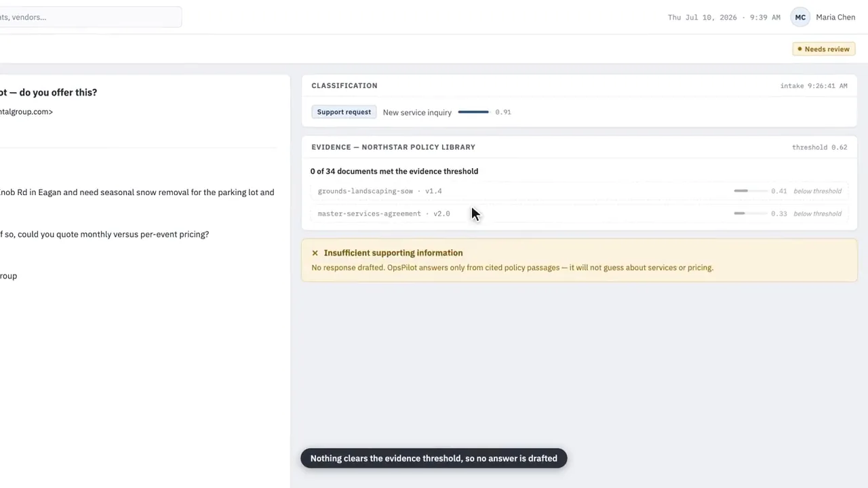
Task: Click the MC user avatar
Action: tap(800, 17)
